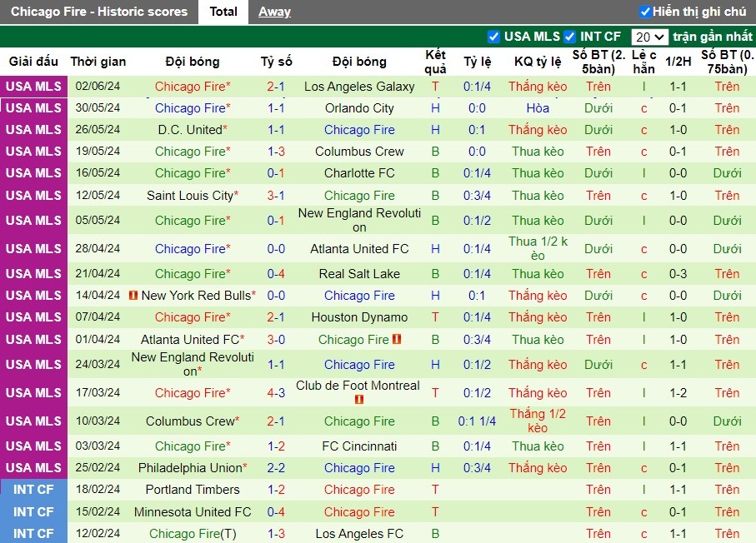The height and width of the screenshot is (543, 756).
Task: Click the Chicago Fire - Historic scores title
Action: [x=99, y=12]
